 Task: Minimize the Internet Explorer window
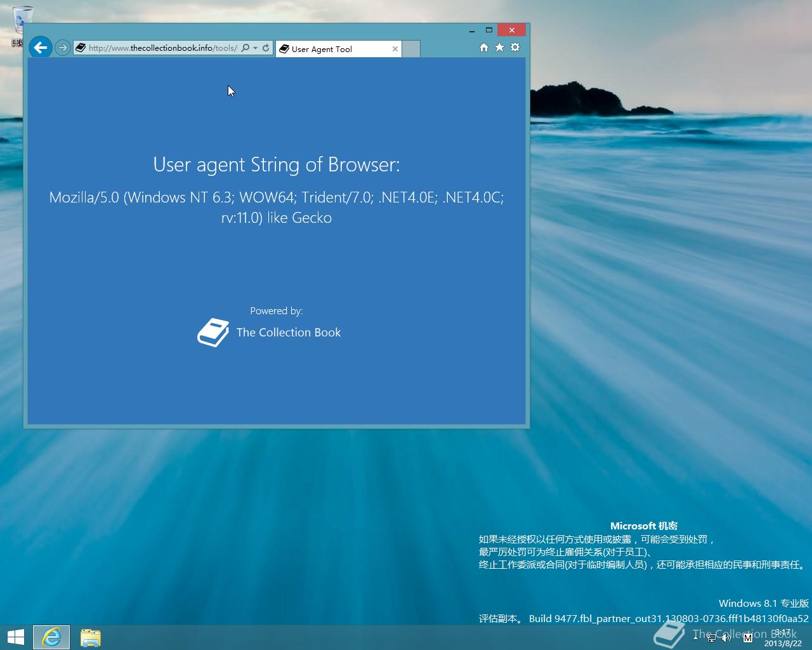472,30
